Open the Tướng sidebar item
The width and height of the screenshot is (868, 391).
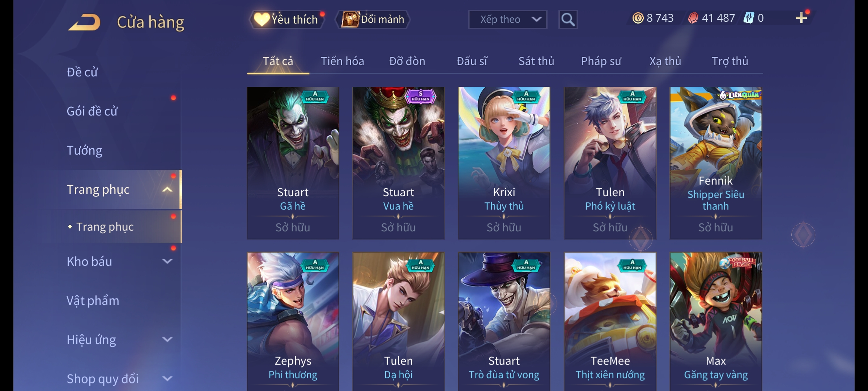(x=85, y=150)
